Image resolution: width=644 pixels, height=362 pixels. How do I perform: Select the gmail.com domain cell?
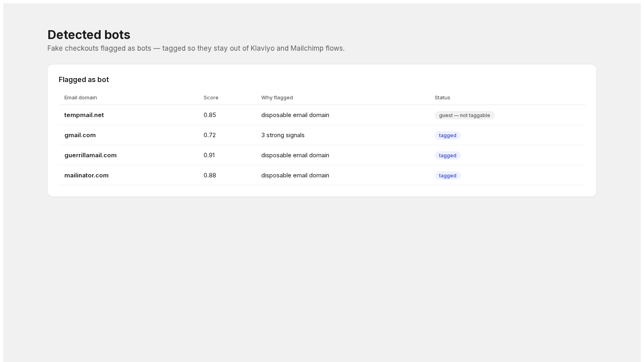pyautogui.click(x=80, y=135)
